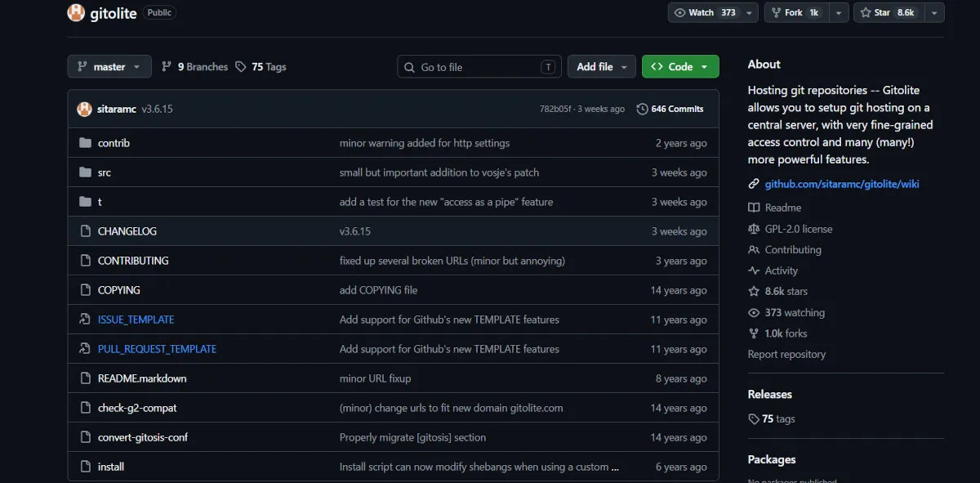Click the src folder icon
This screenshot has width=980, height=483.
coord(85,172)
